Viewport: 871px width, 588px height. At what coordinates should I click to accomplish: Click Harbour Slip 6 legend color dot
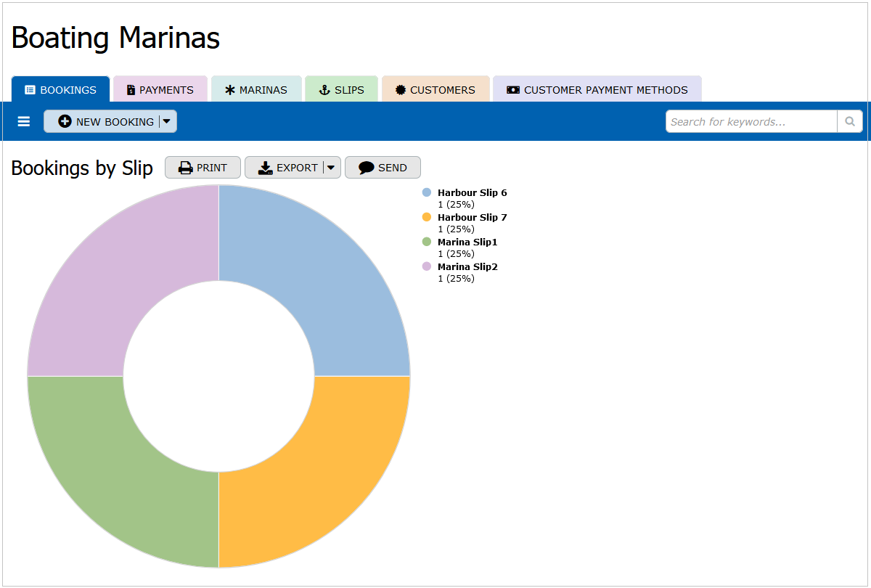pos(427,192)
